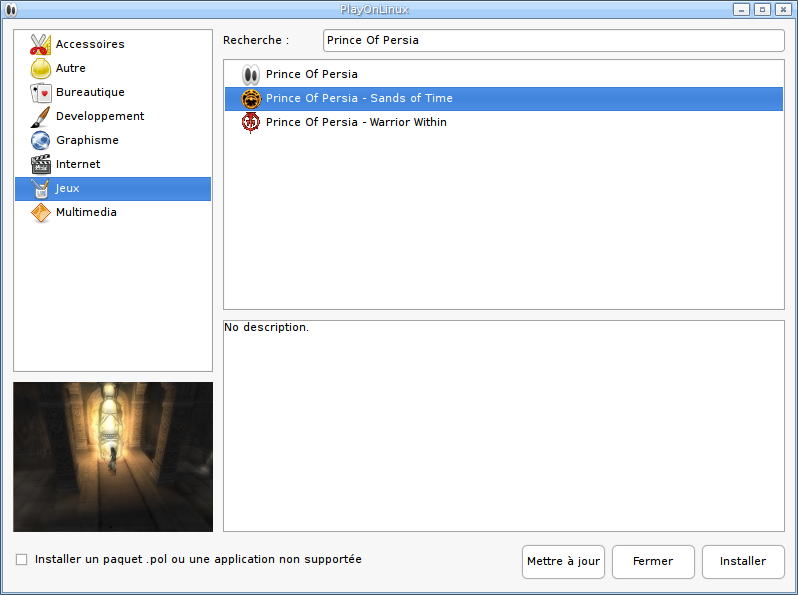Click the Prince Of Persia eyes icon
This screenshot has width=798, height=595.
tap(250, 74)
